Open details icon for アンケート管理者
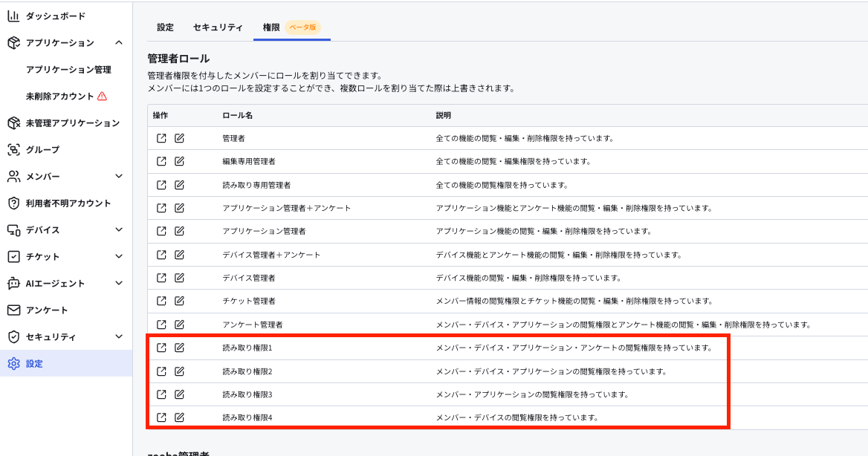868x456 pixels. (x=161, y=325)
